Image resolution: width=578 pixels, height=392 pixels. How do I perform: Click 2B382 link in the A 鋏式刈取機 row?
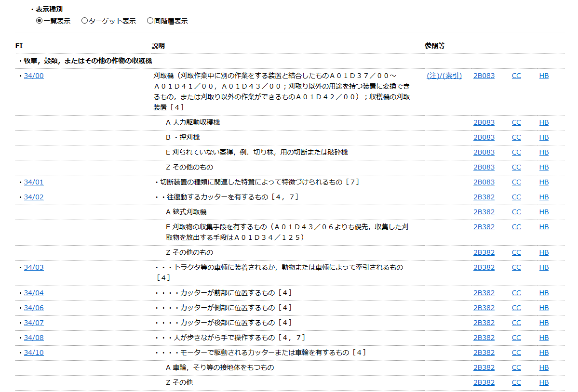[x=484, y=211]
